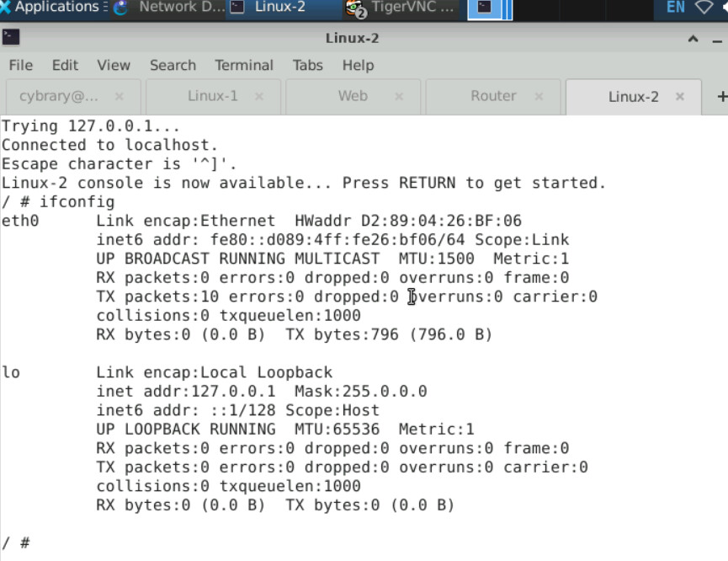Switch to the Router tab
728x561 pixels.
[493, 96]
